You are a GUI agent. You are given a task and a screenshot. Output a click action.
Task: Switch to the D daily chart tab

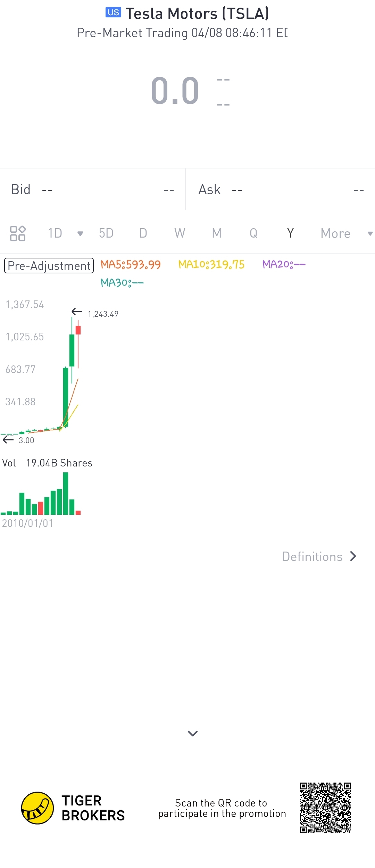point(143,233)
